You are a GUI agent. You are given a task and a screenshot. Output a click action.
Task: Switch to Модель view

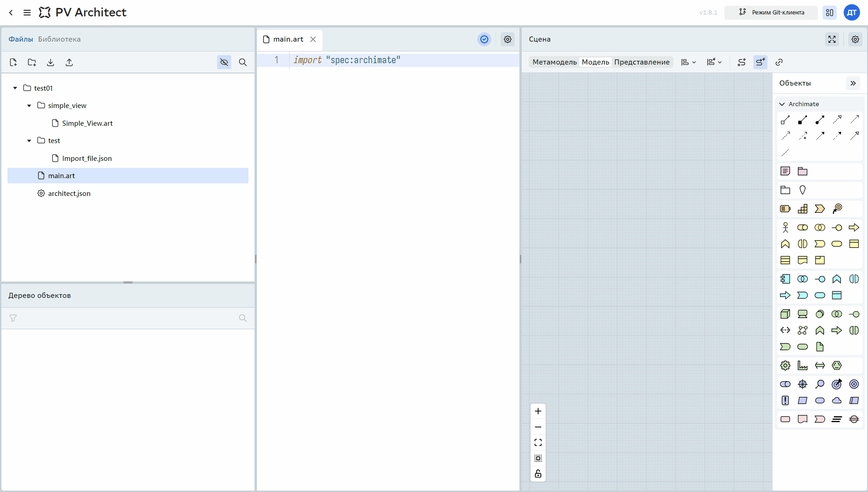pos(596,62)
